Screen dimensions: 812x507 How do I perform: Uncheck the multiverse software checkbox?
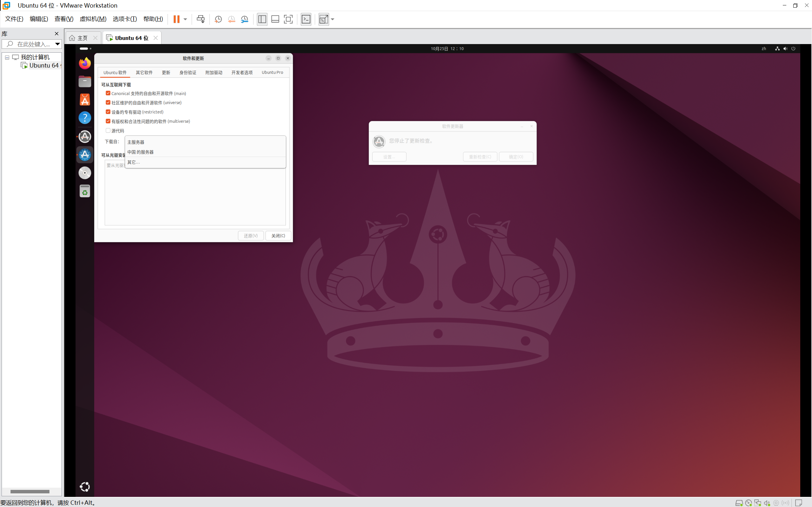coord(108,121)
